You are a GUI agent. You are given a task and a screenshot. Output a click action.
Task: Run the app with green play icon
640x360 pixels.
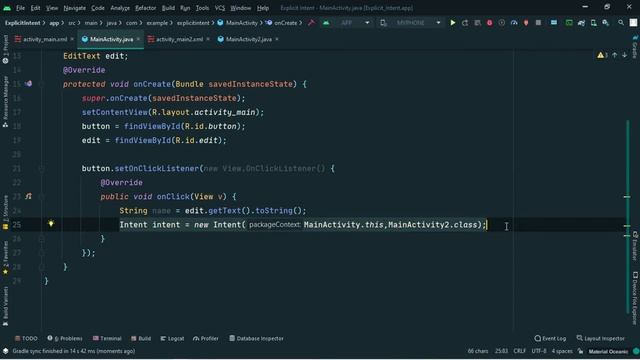click(x=453, y=23)
